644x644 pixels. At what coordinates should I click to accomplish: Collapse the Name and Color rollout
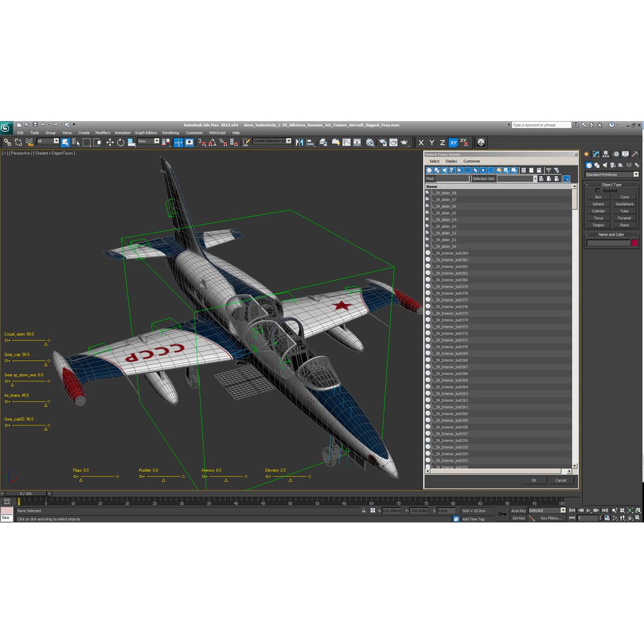(612, 234)
